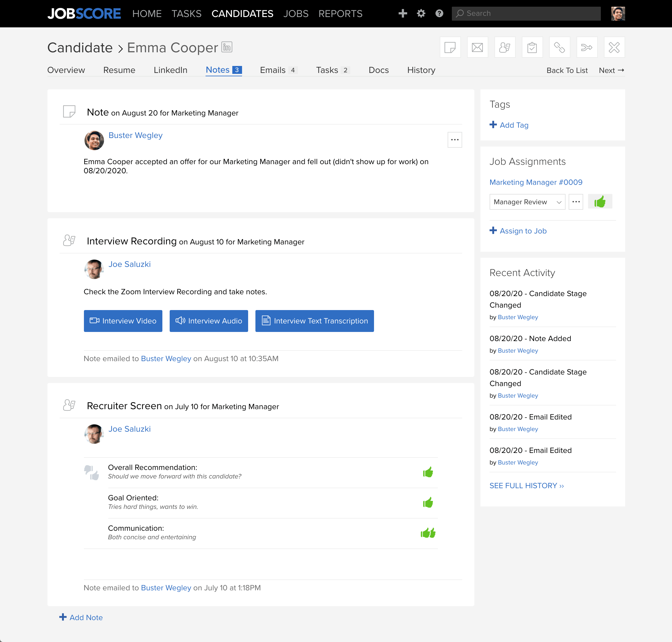Open the Manager Review stage dropdown
The image size is (672, 642).
coord(527,202)
